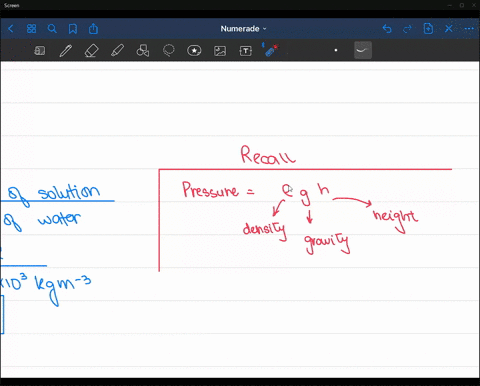Open the more options ellipsis menu

click(x=469, y=29)
